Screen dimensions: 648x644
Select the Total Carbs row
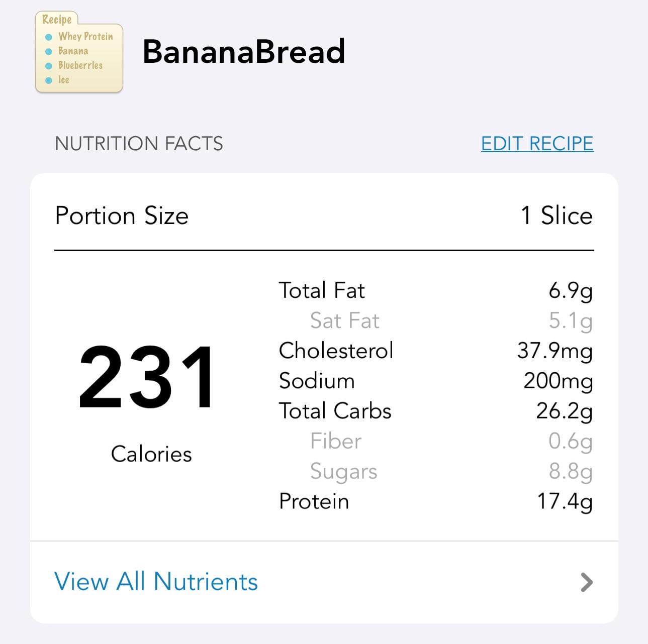click(x=435, y=411)
